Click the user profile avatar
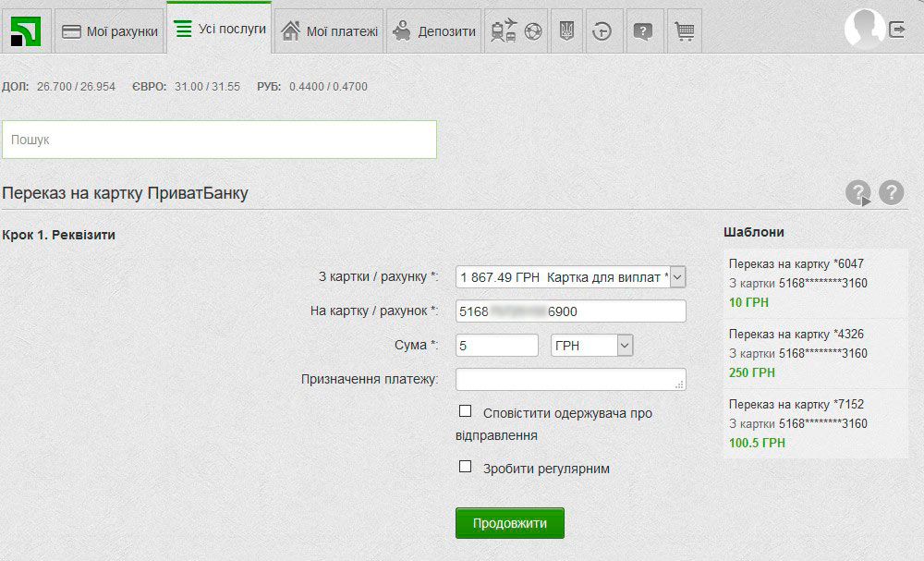 (x=865, y=29)
